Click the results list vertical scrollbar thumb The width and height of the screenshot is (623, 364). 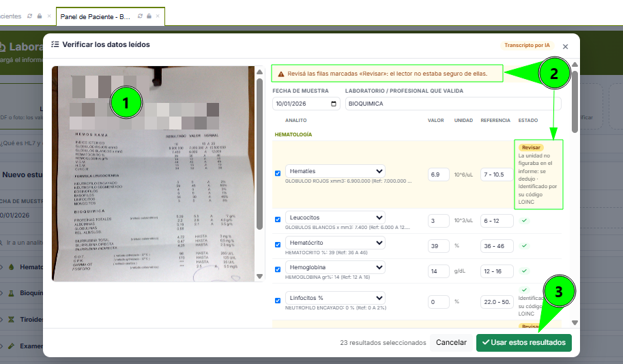tap(575, 102)
